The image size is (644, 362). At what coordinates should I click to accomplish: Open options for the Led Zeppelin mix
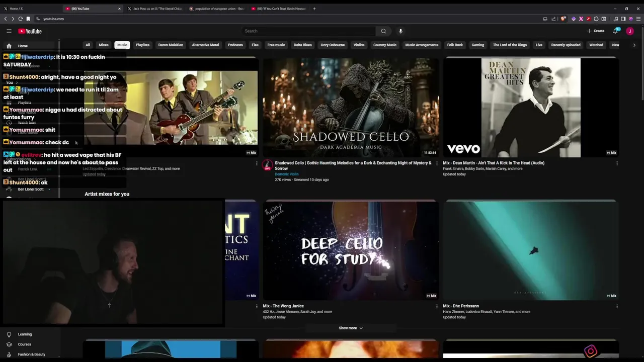(257, 163)
